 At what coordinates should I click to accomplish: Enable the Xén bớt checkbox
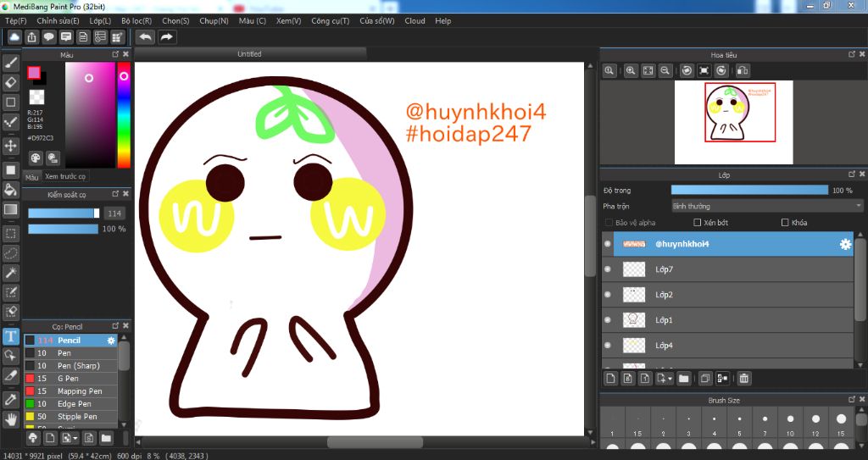pyautogui.click(x=698, y=223)
